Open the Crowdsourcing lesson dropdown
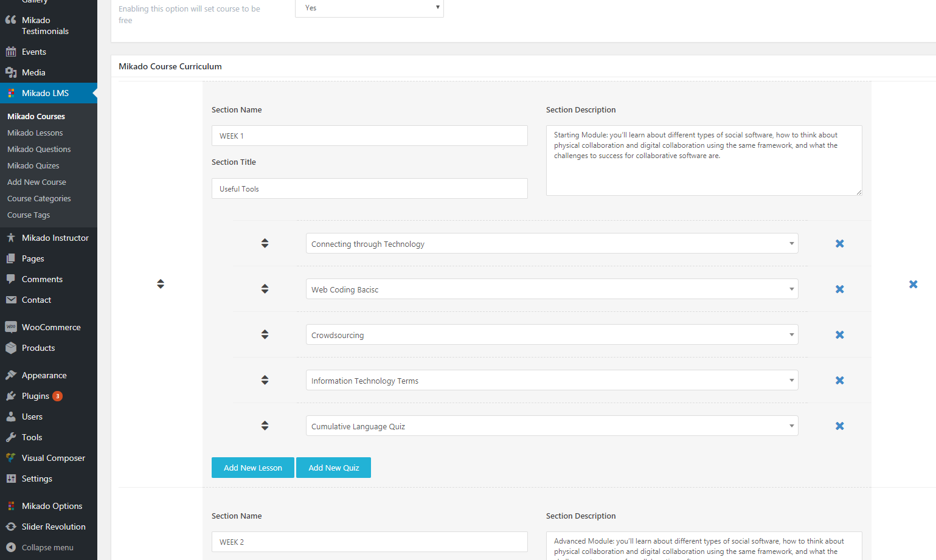This screenshot has width=936, height=560. [552, 334]
